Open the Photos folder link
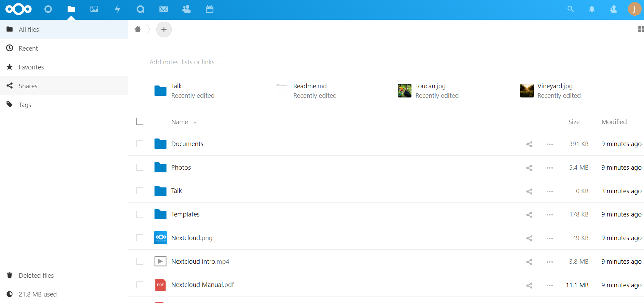644x303 pixels. point(181,167)
